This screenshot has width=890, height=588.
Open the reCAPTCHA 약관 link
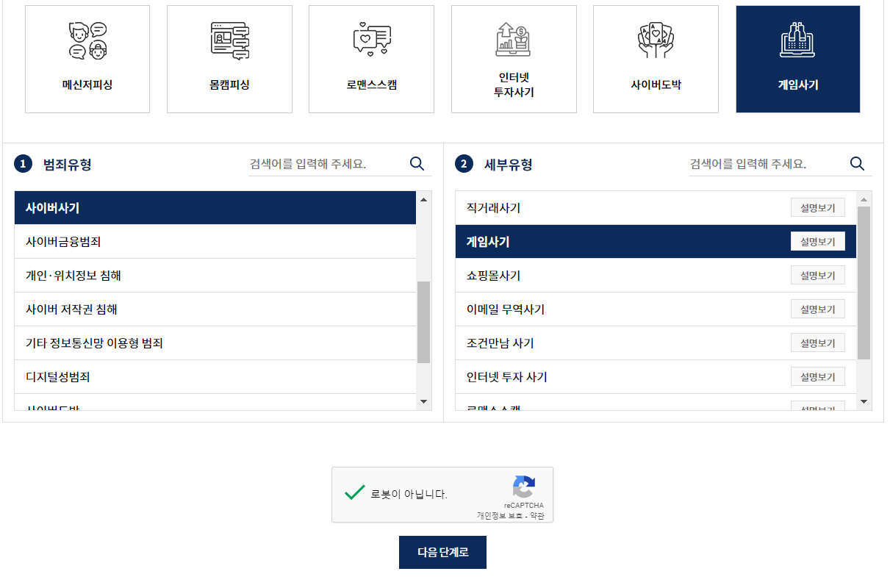(539, 517)
